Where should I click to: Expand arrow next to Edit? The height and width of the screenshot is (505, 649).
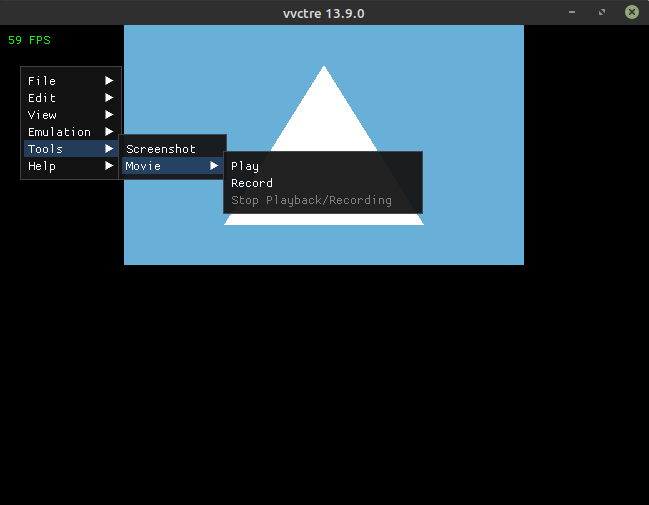click(109, 97)
